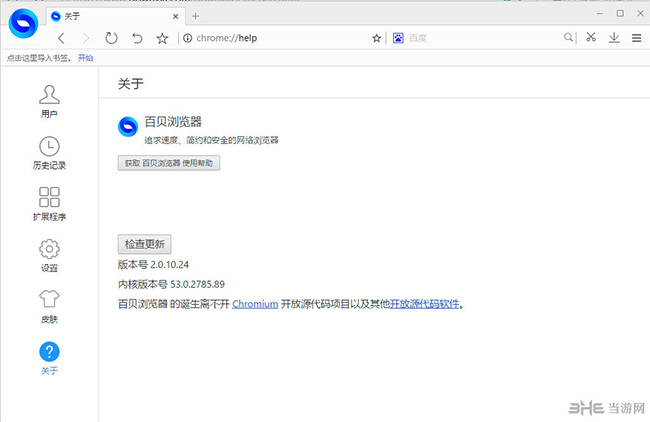Click the text 内核版本号 53.0.2785.89
Image resolution: width=650 pixels, height=422 pixels.
(x=171, y=284)
